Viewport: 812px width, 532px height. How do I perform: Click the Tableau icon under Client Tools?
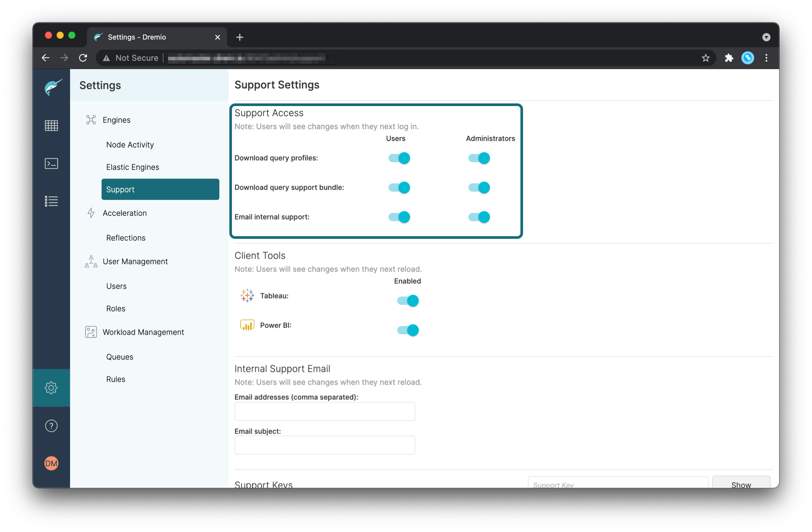[247, 295]
